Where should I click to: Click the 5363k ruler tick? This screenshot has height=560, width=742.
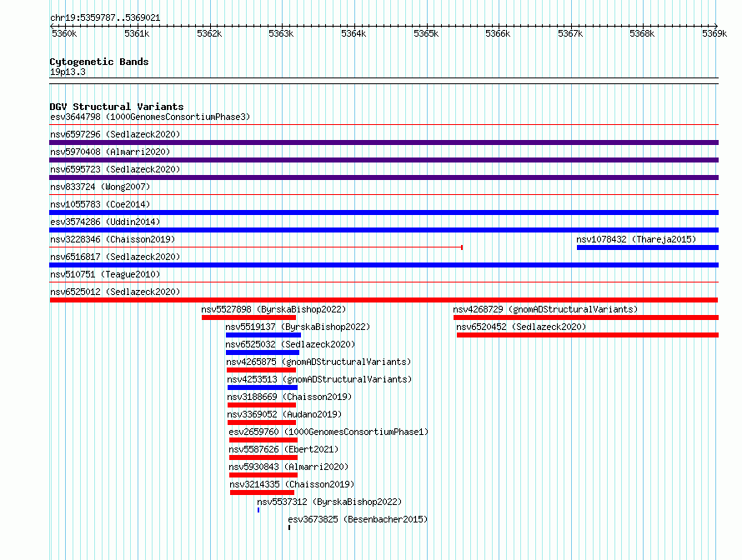pos(281,33)
